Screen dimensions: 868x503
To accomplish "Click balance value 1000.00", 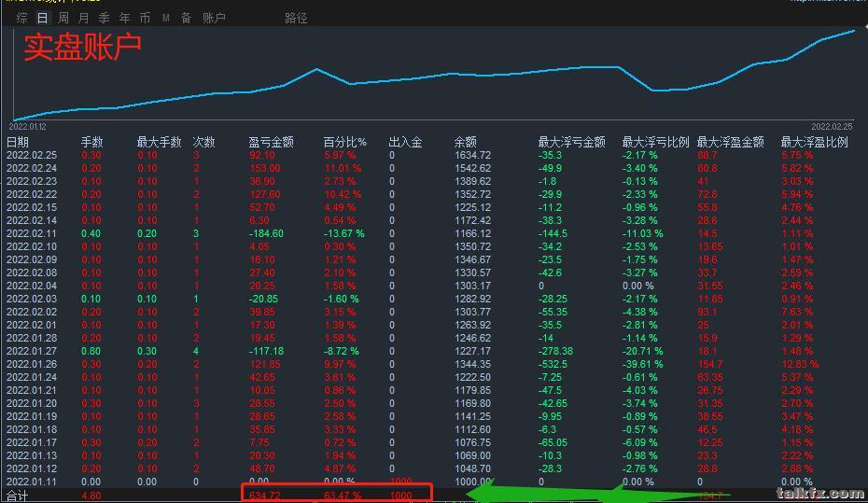I will pyautogui.click(x=473, y=482).
